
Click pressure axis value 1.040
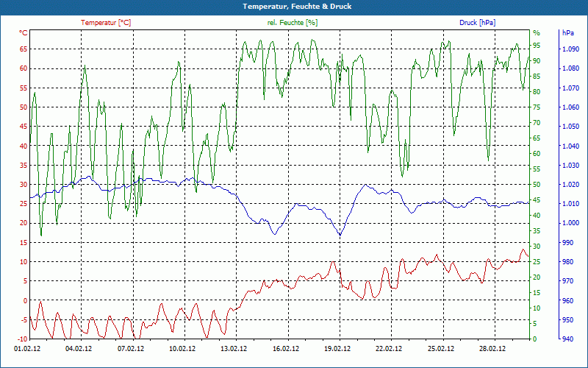[571, 146]
